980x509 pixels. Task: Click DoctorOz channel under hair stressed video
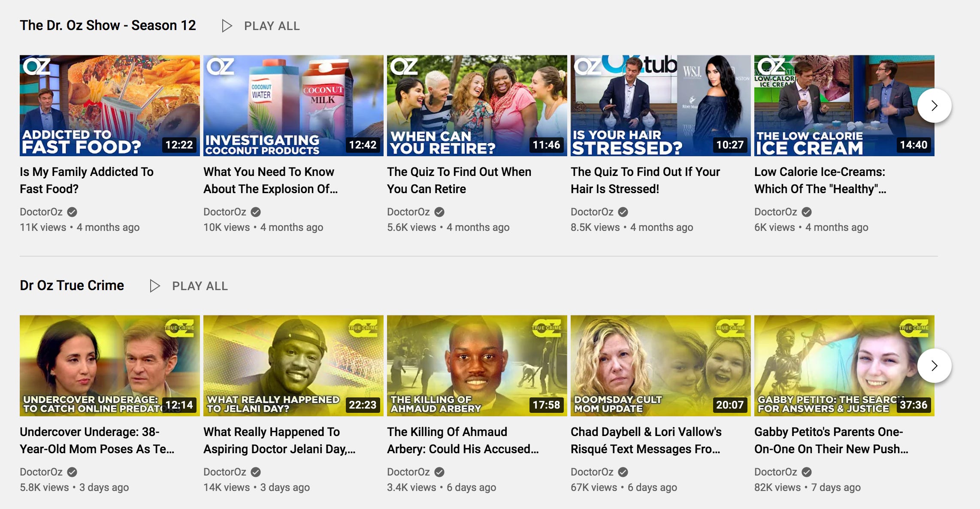click(x=592, y=212)
